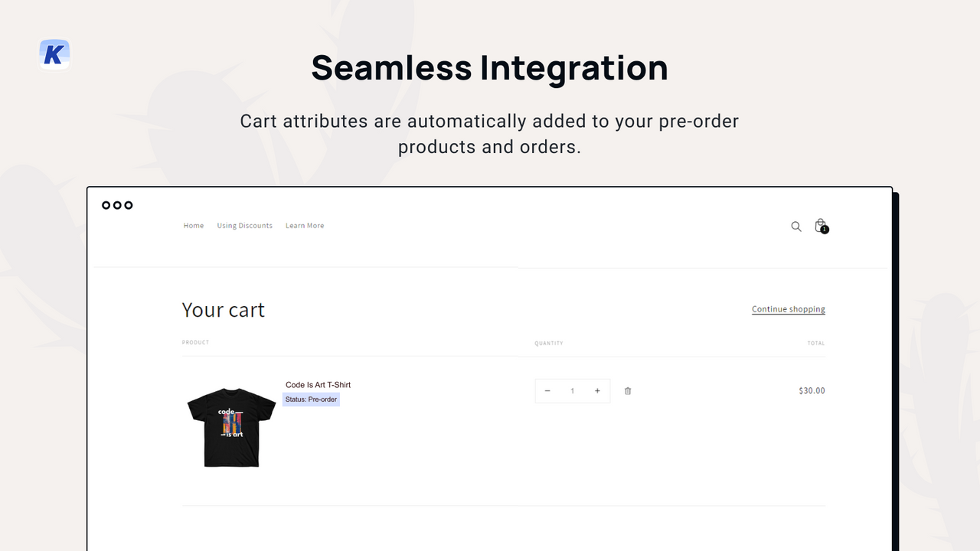Increase quantity with the plus button
The image size is (980, 551).
tap(597, 390)
